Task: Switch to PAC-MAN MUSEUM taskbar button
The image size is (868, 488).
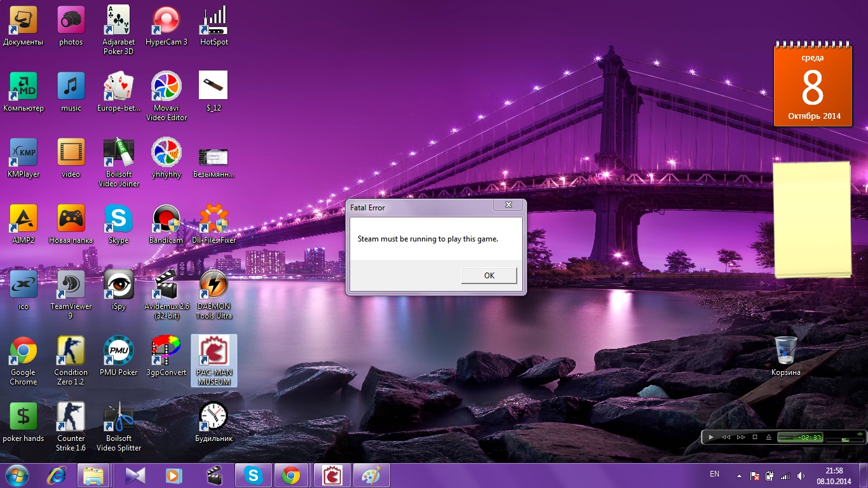Action: (x=331, y=475)
